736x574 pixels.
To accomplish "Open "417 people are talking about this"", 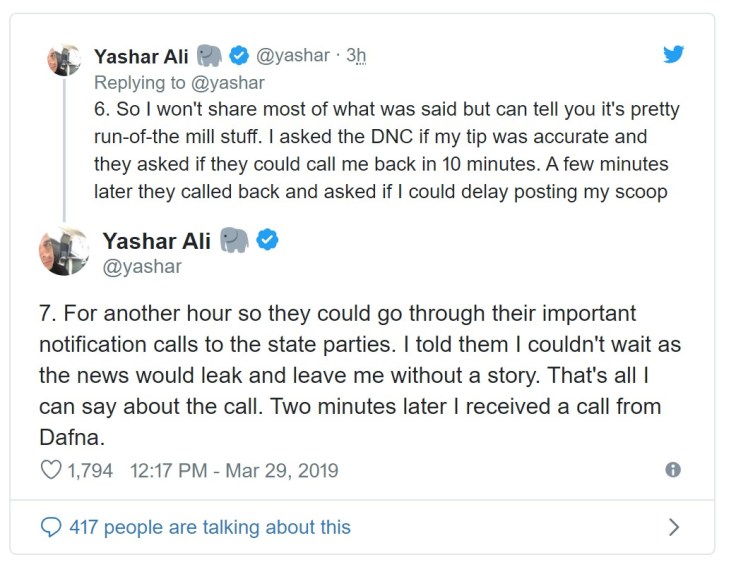I will [209, 526].
